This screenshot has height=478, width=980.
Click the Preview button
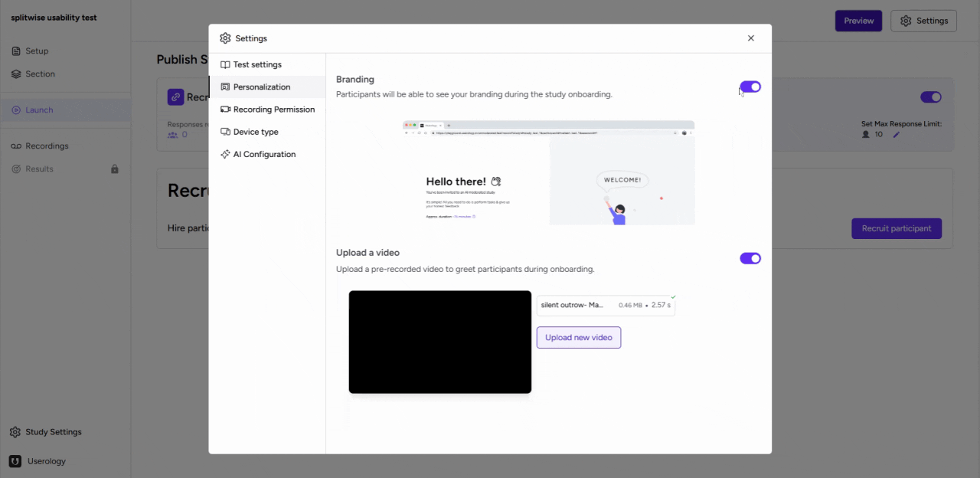pos(858,21)
